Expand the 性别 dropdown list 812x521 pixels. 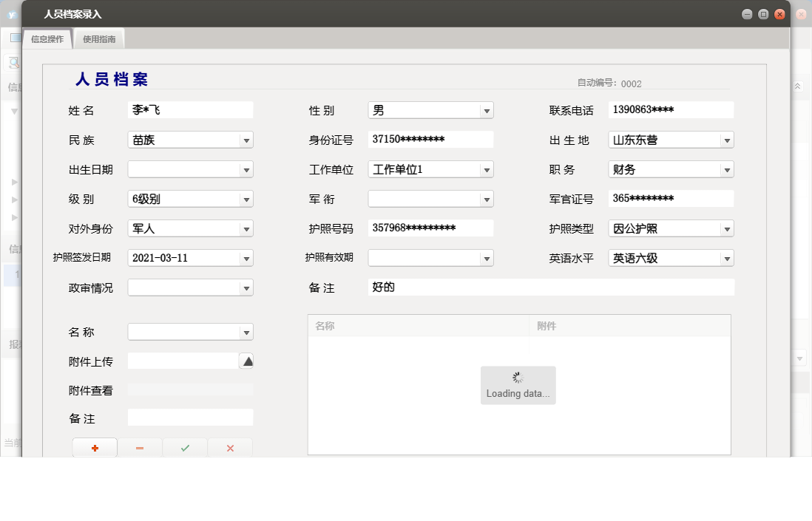click(x=487, y=111)
